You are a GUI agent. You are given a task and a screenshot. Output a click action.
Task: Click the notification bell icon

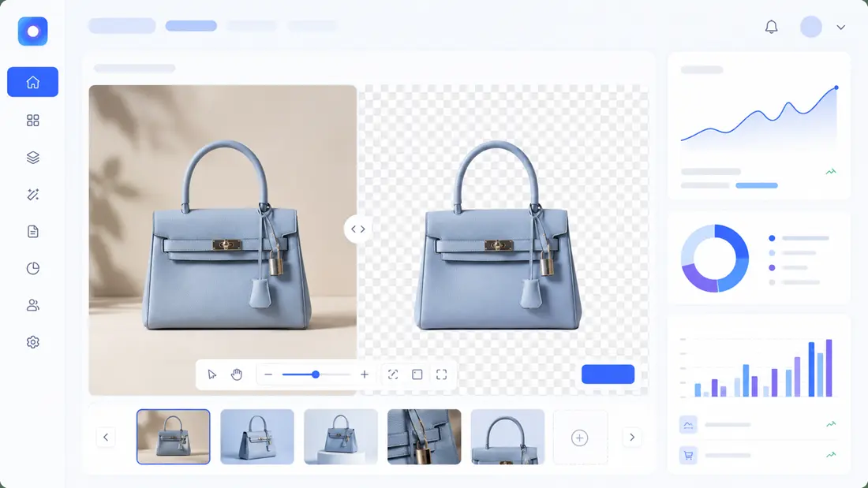tap(771, 27)
